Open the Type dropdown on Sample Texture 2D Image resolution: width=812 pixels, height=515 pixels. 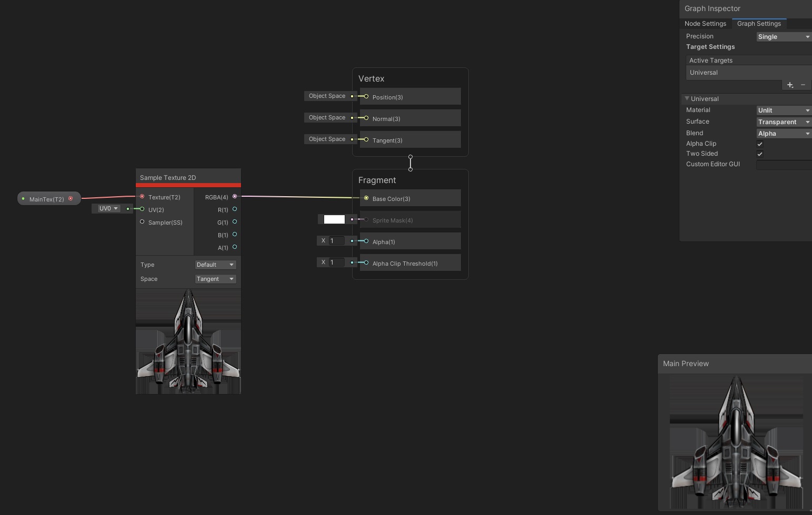pyautogui.click(x=215, y=265)
